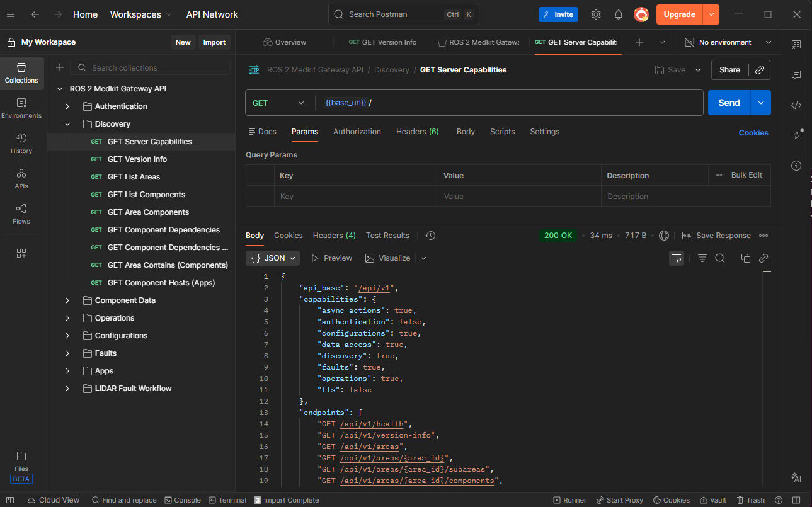Image resolution: width=812 pixels, height=507 pixels.
Task: Open the GET Version Info tab
Action: [x=383, y=42]
